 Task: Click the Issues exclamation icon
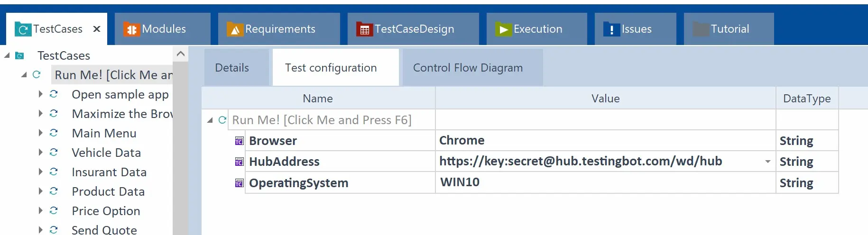611,29
